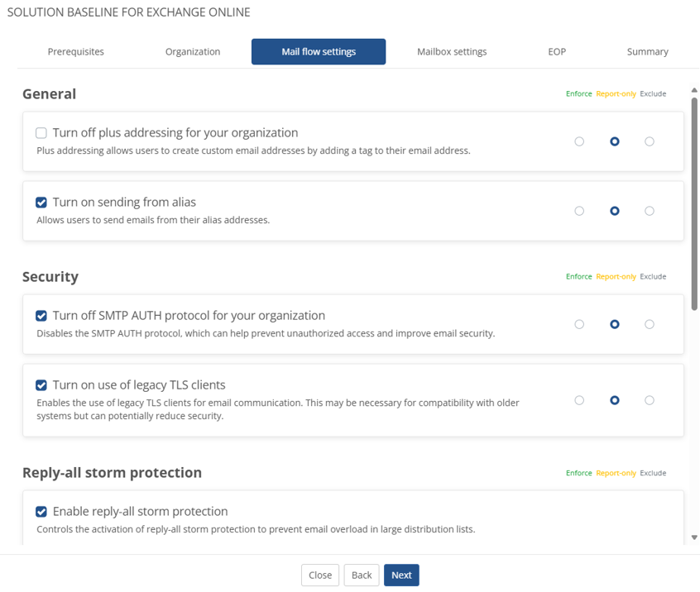Select Exclude radio for plus addressing
Screen dimensions: 700x592
click(x=650, y=141)
